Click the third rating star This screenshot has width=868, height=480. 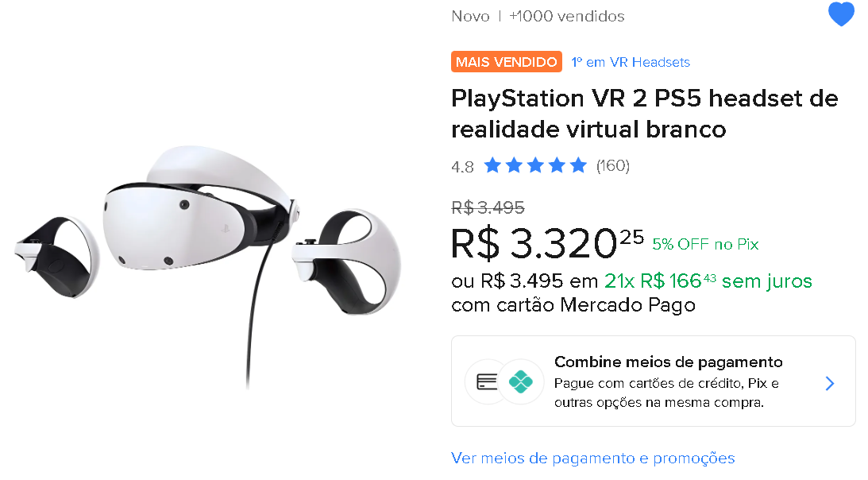(x=535, y=165)
